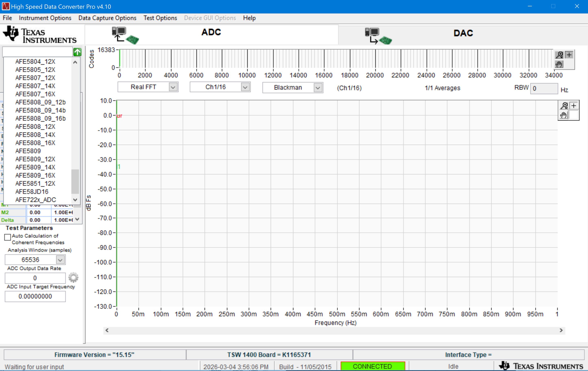The image size is (588, 371).
Task: Switch to the DAC tab
Action: click(x=463, y=35)
